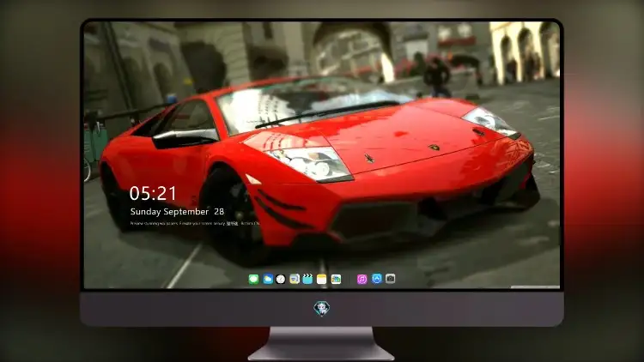This screenshot has width=644, height=362.
Task: Open the green Messages dock icon
Action: point(253,280)
